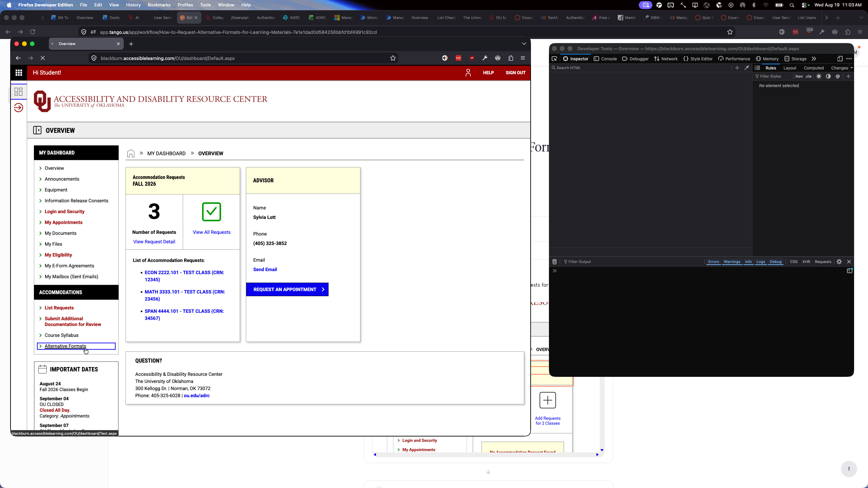Open the extensions puzzle icon in Overview window
Image resolution: width=868 pixels, height=488 pixels.
coord(511,58)
